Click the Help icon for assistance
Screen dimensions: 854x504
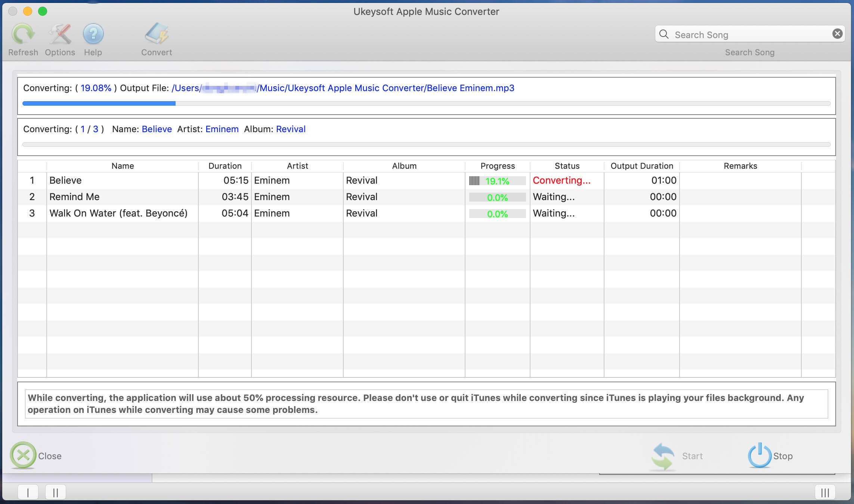click(93, 38)
